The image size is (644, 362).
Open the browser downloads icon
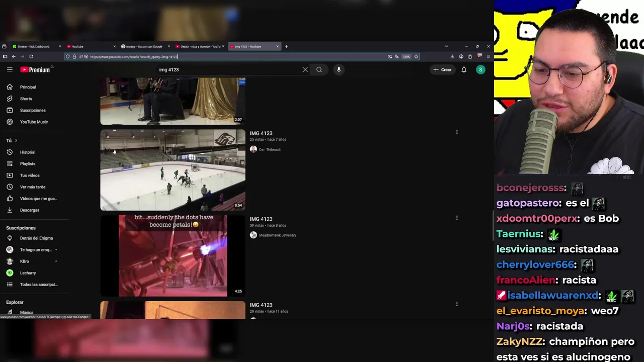tap(452, 57)
